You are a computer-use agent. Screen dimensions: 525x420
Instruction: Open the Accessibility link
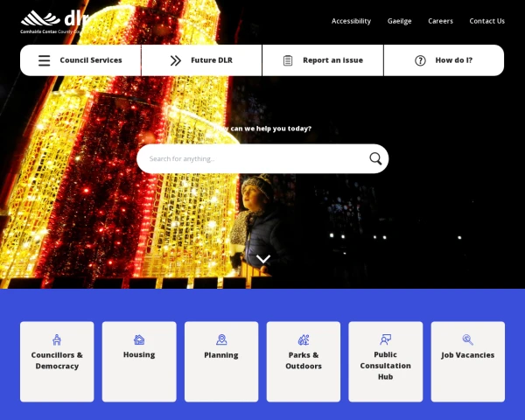(x=351, y=21)
